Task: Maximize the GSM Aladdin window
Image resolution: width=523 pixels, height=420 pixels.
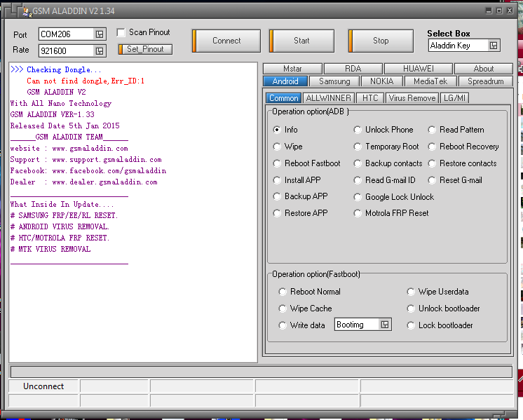Action: [x=499, y=11]
